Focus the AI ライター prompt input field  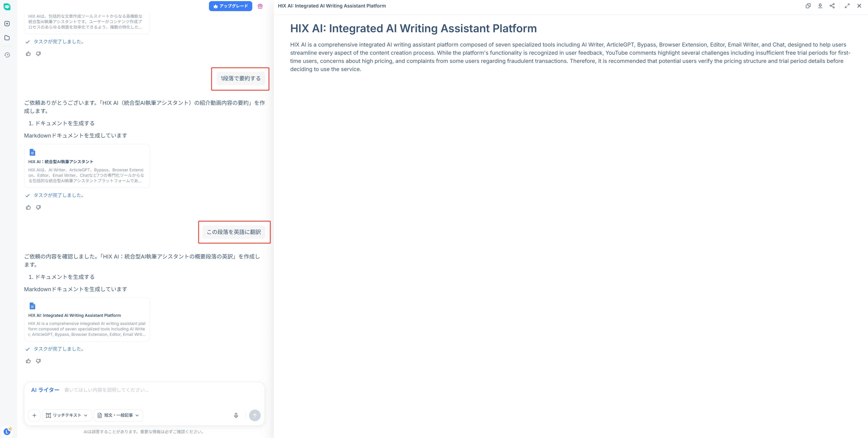point(162,390)
